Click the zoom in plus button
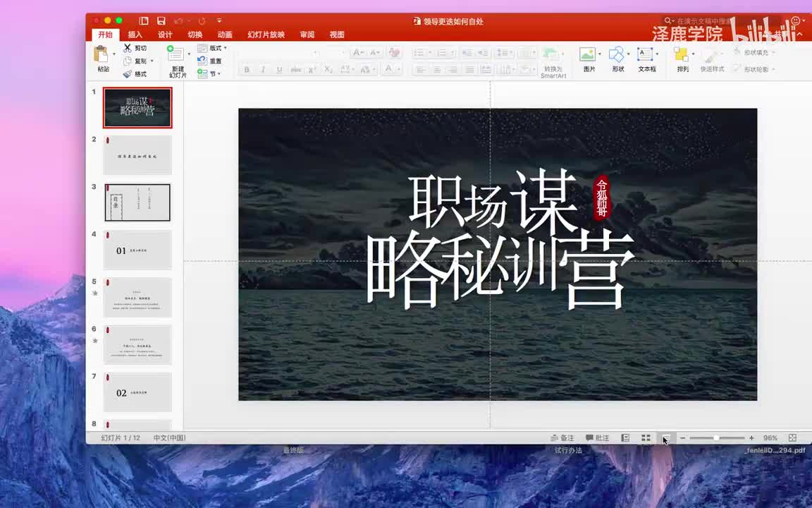 [x=751, y=438]
